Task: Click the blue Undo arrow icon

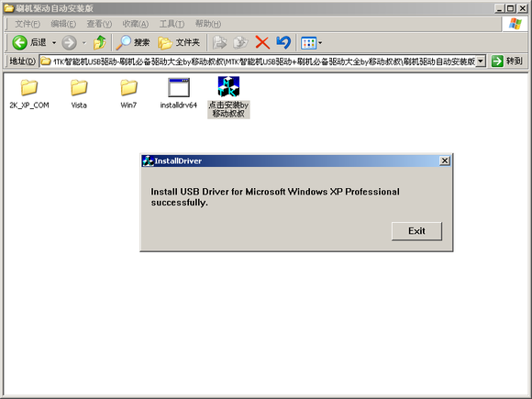Action: 283,43
